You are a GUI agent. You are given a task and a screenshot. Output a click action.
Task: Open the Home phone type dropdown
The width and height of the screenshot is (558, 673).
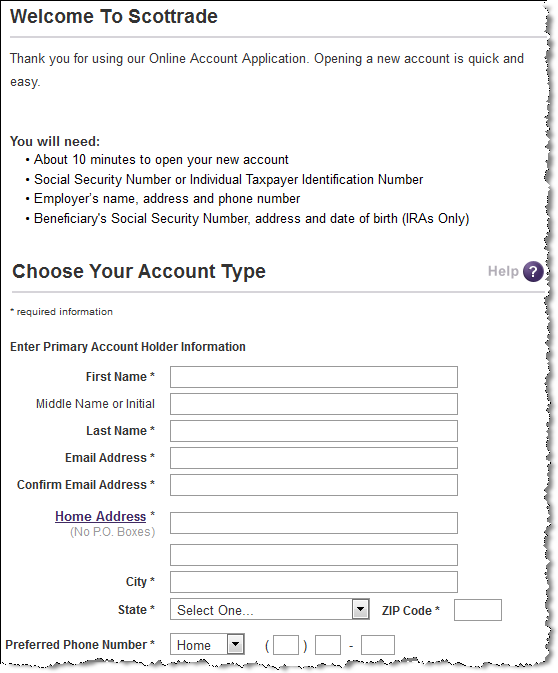[207, 644]
